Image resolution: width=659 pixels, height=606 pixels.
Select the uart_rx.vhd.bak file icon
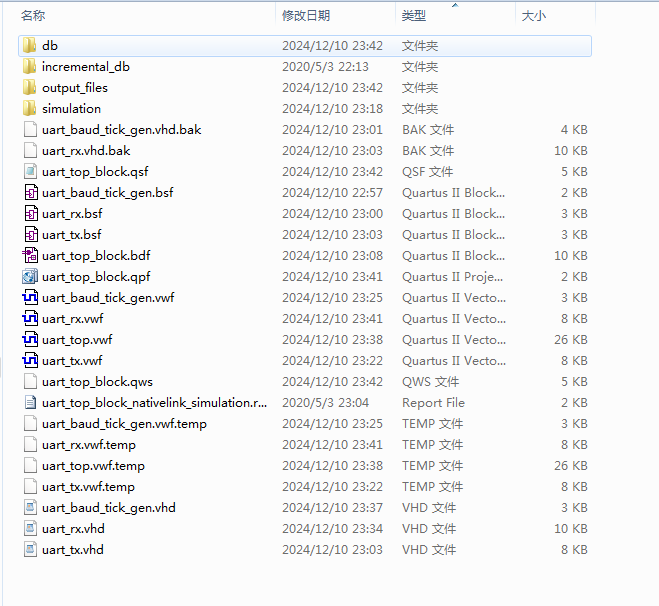30,150
